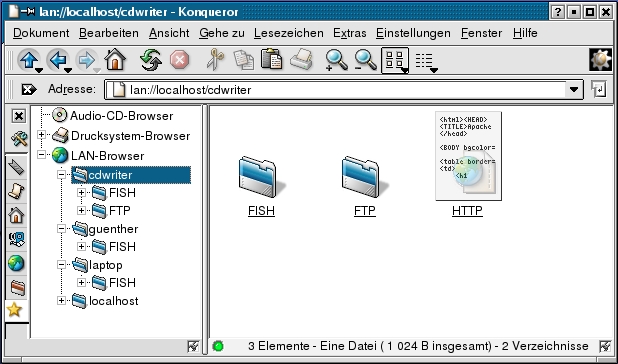Toggle the pin icon in title bar
The width and height of the screenshot is (618, 364).
point(28,11)
